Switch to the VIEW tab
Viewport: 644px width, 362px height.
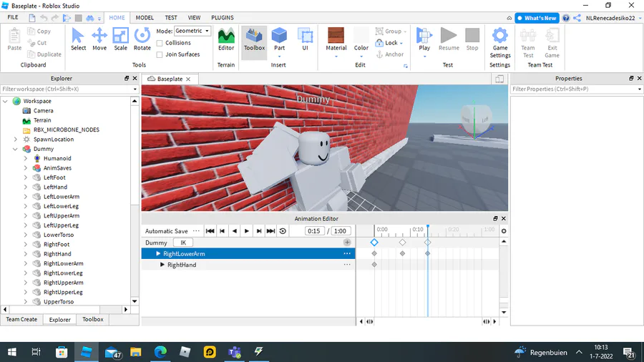[194, 18]
